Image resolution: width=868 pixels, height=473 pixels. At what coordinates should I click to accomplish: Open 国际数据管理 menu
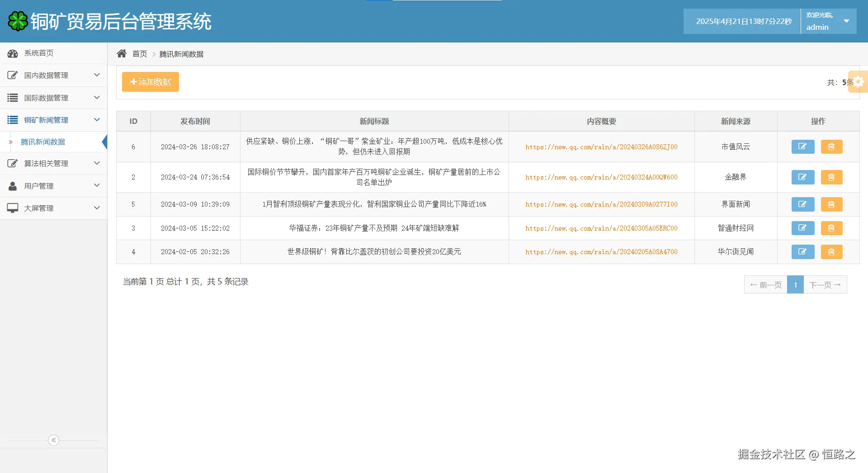[x=53, y=98]
